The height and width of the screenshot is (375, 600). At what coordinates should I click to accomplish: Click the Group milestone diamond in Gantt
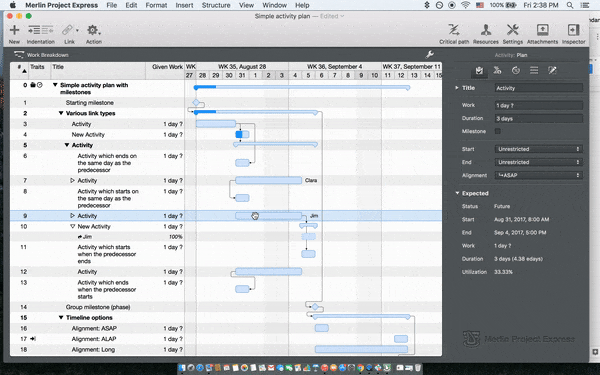[x=315, y=307]
